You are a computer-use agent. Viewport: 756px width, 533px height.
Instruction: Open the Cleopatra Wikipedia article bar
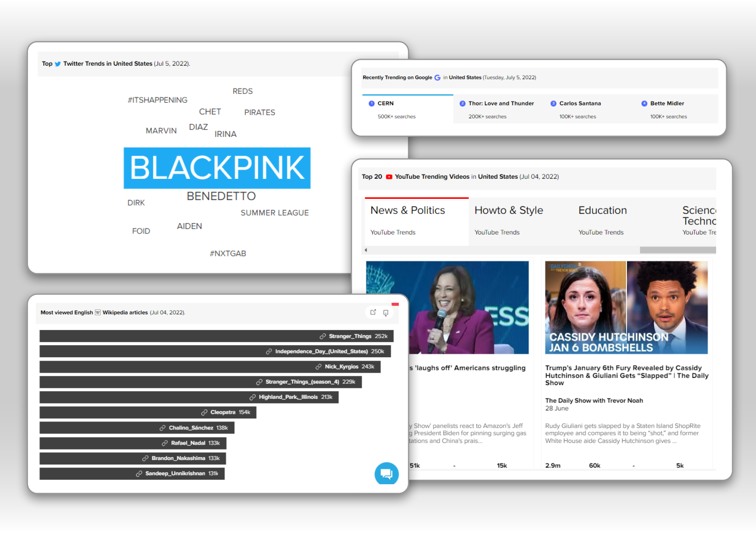148,412
